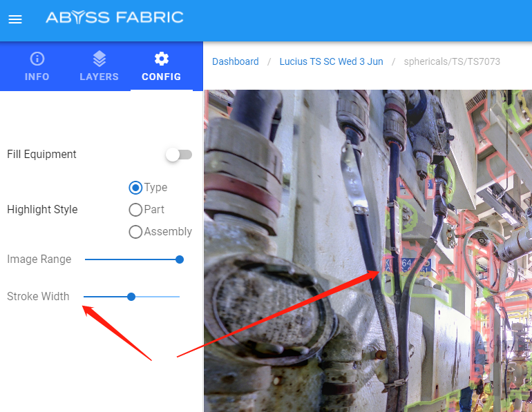Click the blue tag label on the cable
Screen dimensions: 532x412
click(408, 264)
